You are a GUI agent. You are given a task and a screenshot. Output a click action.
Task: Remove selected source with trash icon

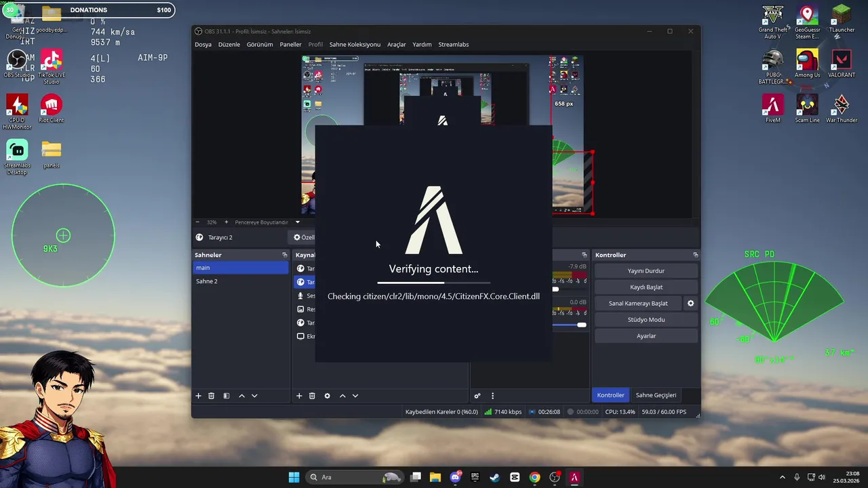click(x=312, y=396)
